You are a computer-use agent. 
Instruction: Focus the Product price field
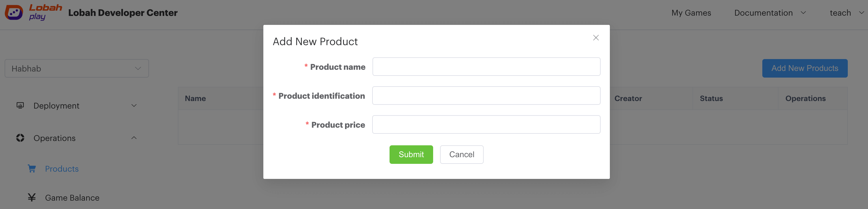(x=486, y=124)
